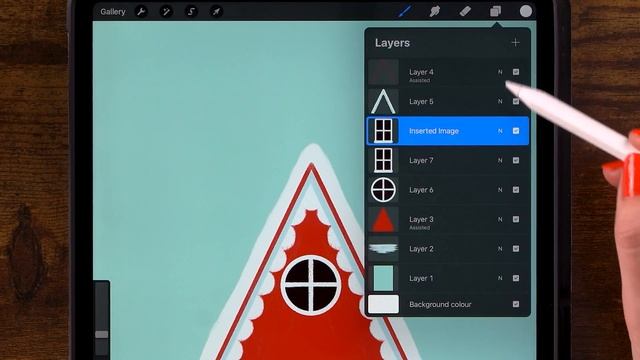Toggle visibility of Layer 1

tap(516, 278)
